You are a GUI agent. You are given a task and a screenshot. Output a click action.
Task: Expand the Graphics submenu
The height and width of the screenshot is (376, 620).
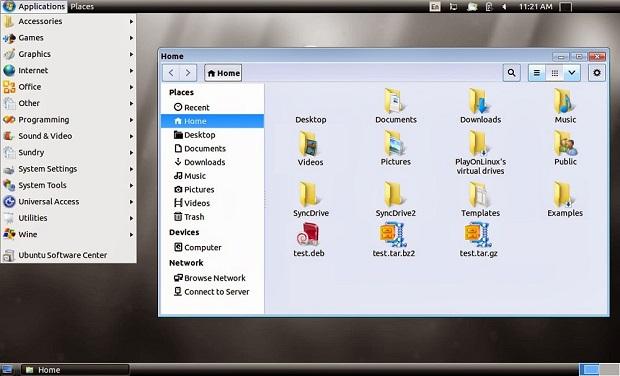68,54
